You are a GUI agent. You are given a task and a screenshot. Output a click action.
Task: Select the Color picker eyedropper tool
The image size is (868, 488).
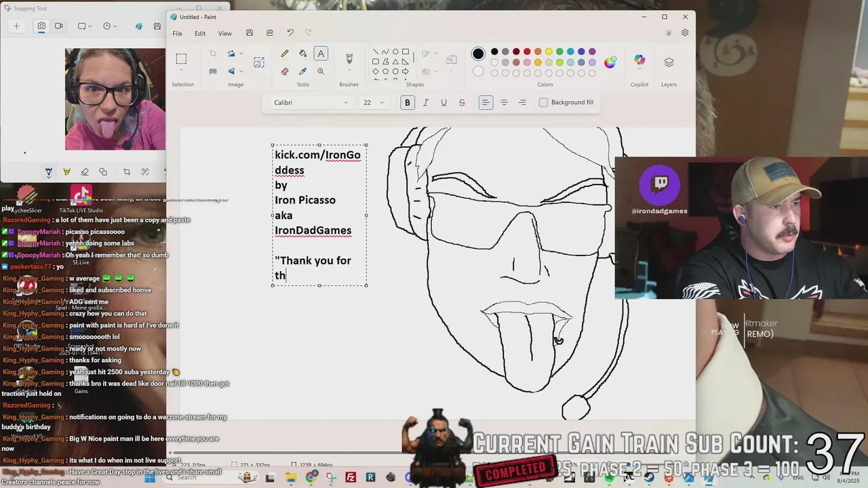click(x=302, y=71)
